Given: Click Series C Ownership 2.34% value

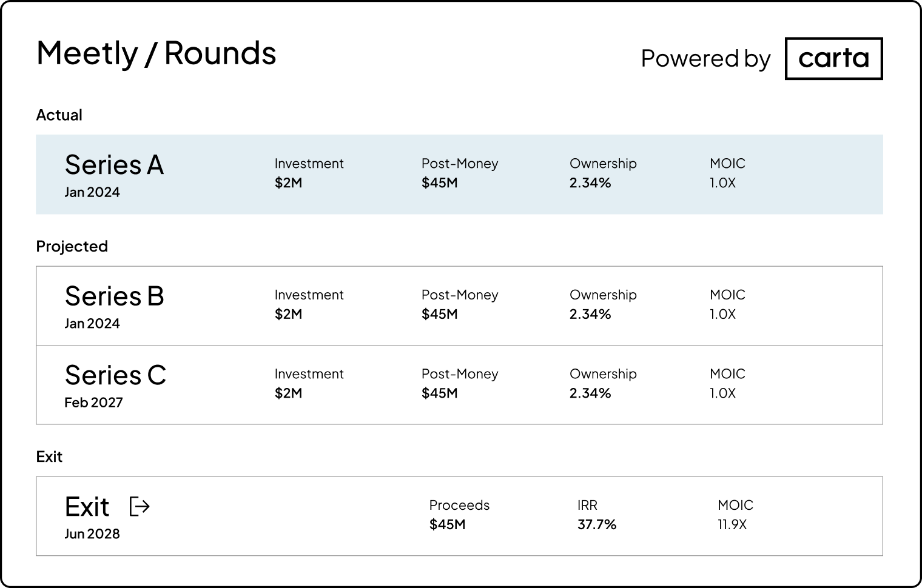Looking at the screenshot, I should (590, 393).
